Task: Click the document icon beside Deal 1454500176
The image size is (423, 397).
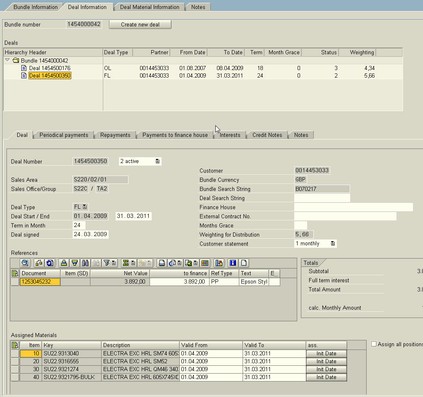Action: click(24, 68)
